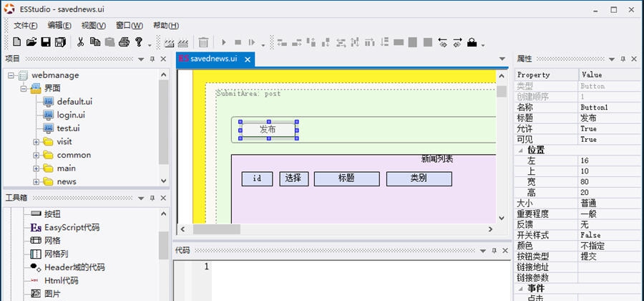The width and height of the screenshot is (644, 301).
Task: Cut selection with the scissors icon
Action: pyautogui.click(x=80, y=42)
